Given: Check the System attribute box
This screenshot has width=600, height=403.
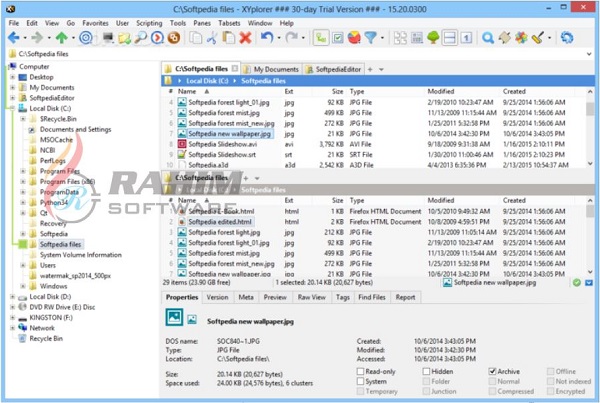Looking at the screenshot, I should click(x=360, y=381).
